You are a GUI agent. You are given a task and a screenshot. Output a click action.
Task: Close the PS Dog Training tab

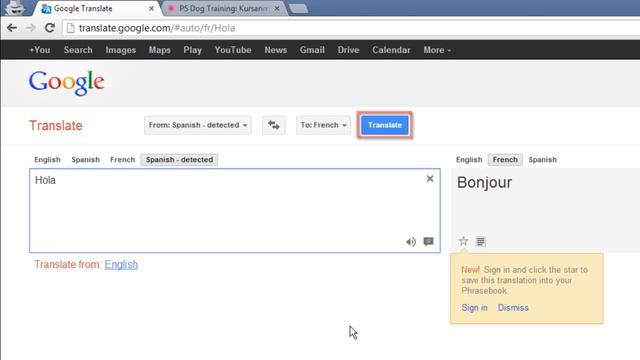coord(277,8)
